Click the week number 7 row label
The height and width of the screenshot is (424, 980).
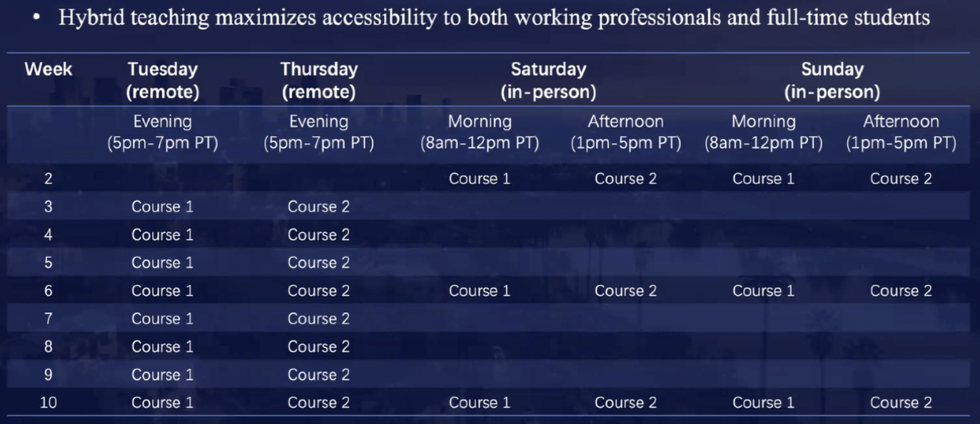[48, 319]
